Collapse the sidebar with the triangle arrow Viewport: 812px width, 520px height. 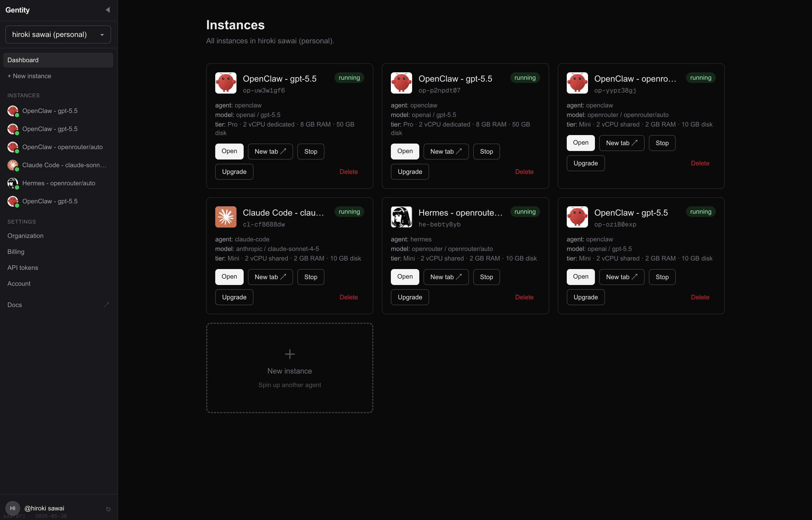pyautogui.click(x=108, y=10)
